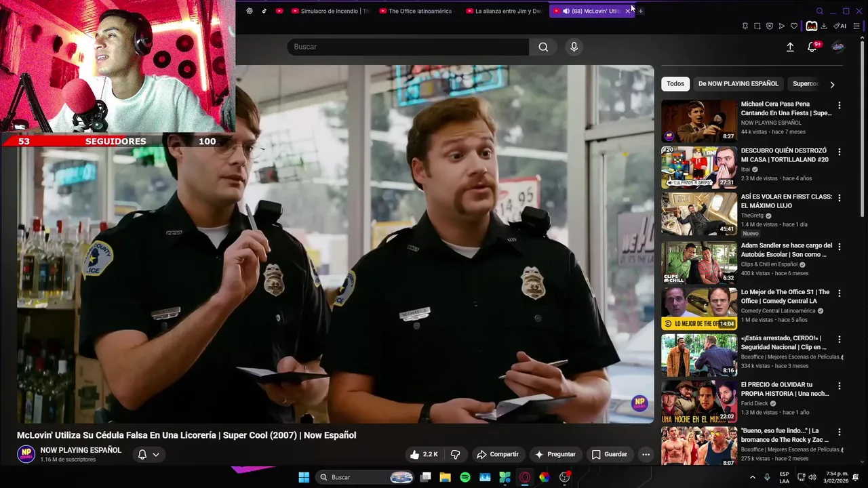Open the ChatGPT pinned browser tab
868x488 pixels.
pyautogui.click(x=250, y=11)
